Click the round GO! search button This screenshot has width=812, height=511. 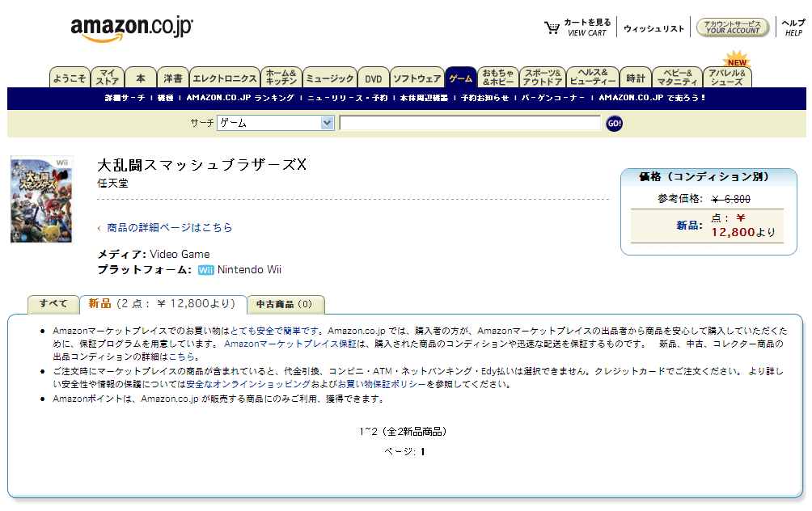(614, 123)
